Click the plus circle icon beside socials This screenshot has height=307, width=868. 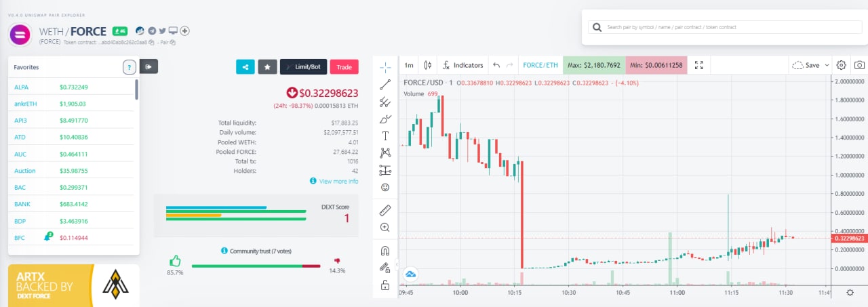pyautogui.click(x=184, y=31)
